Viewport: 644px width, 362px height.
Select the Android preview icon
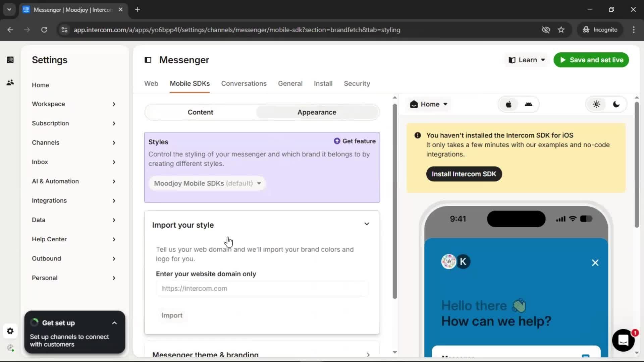(x=528, y=104)
